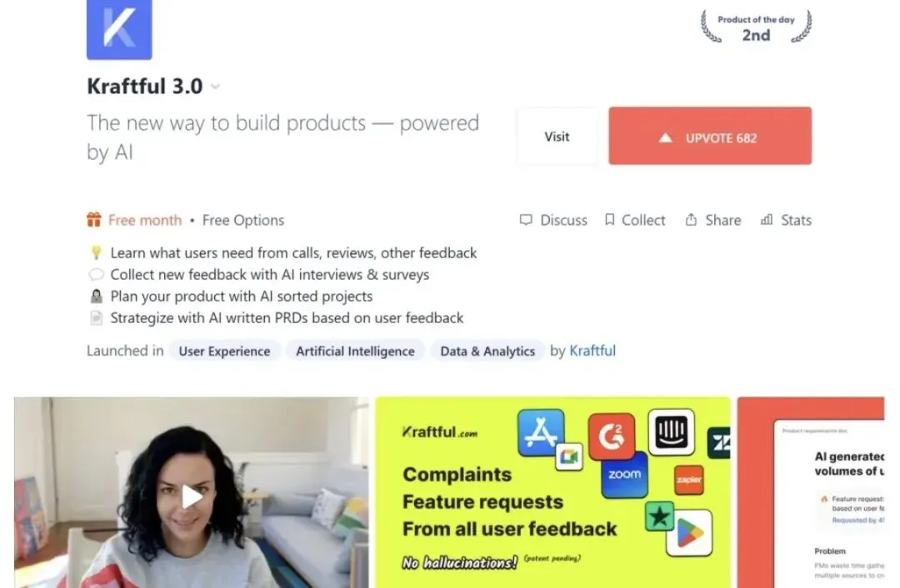This screenshot has height=588, width=900.
Task: Click the Kraftful blue K logo
Action: click(119, 28)
